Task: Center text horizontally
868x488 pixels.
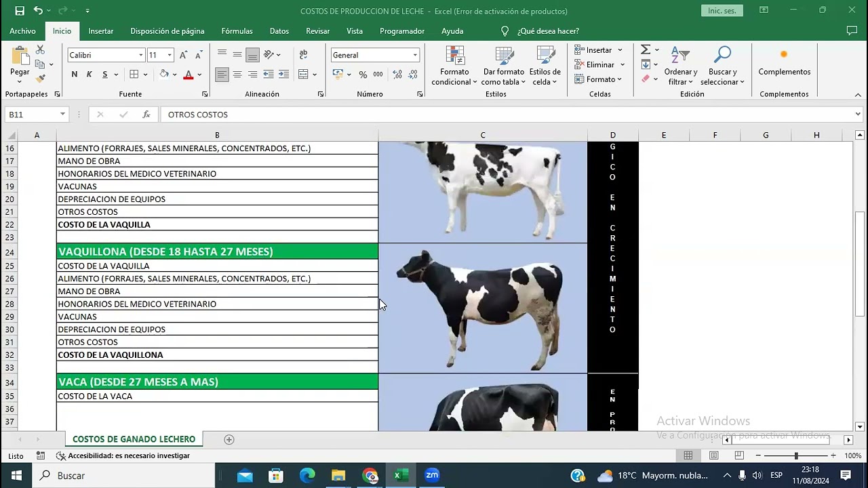Action: point(237,75)
